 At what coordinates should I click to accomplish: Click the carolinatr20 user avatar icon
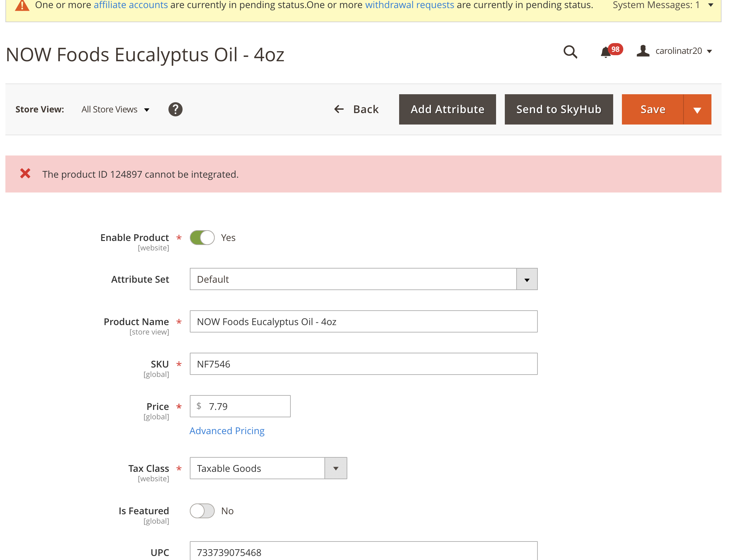(643, 51)
